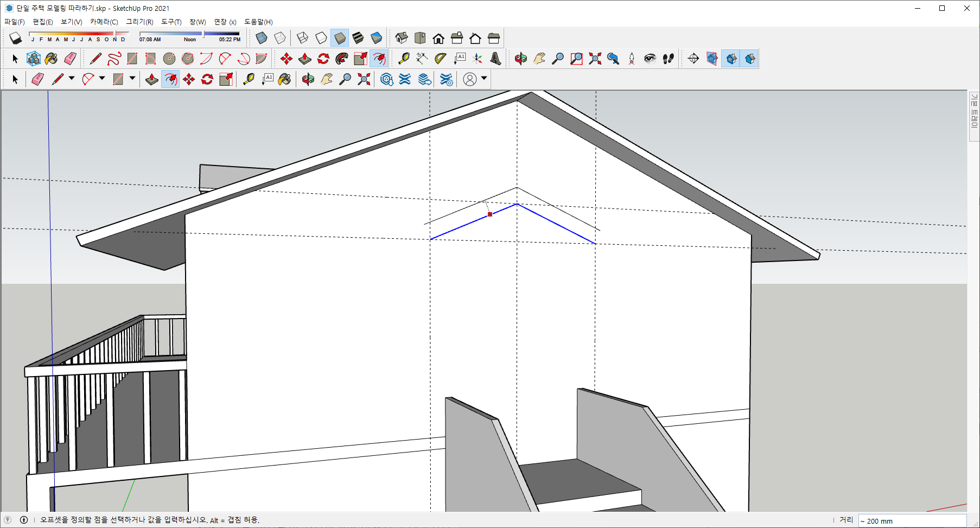
Task: Open the 창(W) menu
Action: (198, 22)
